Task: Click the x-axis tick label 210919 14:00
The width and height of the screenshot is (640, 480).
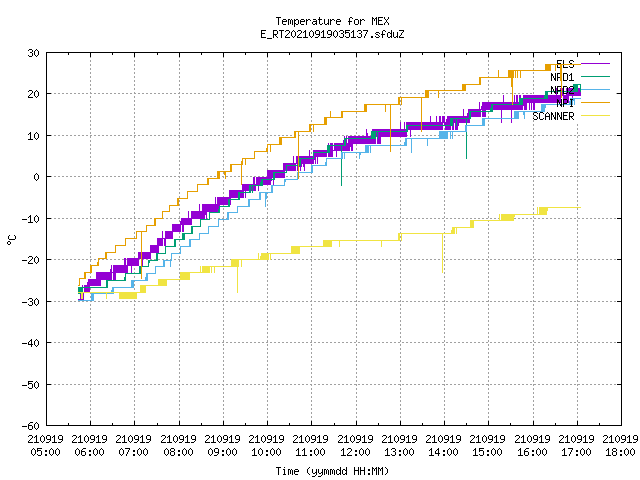Action: click(443, 446)
